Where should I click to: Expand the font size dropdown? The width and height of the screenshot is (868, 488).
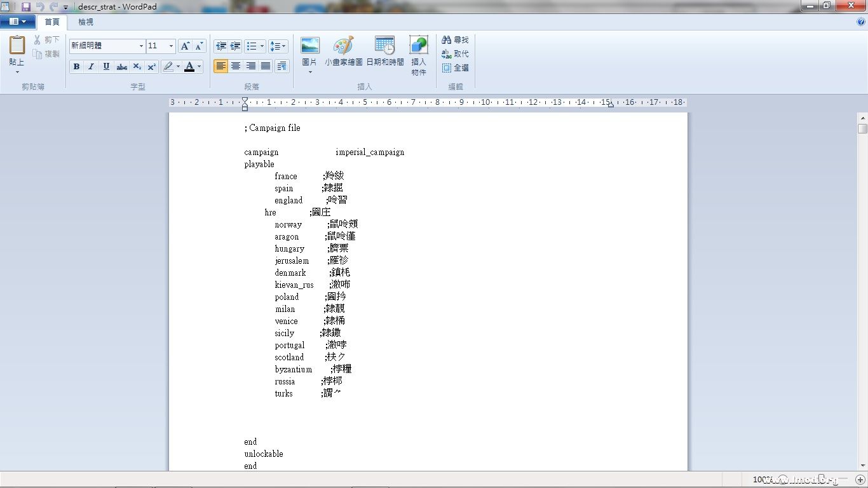pos(171,46)
